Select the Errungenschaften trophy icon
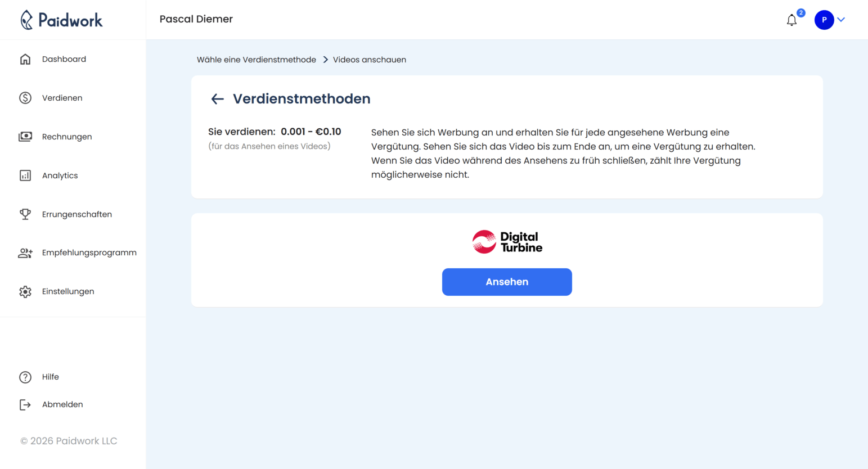Screen dimensions: 868x469 click(25, 214)
